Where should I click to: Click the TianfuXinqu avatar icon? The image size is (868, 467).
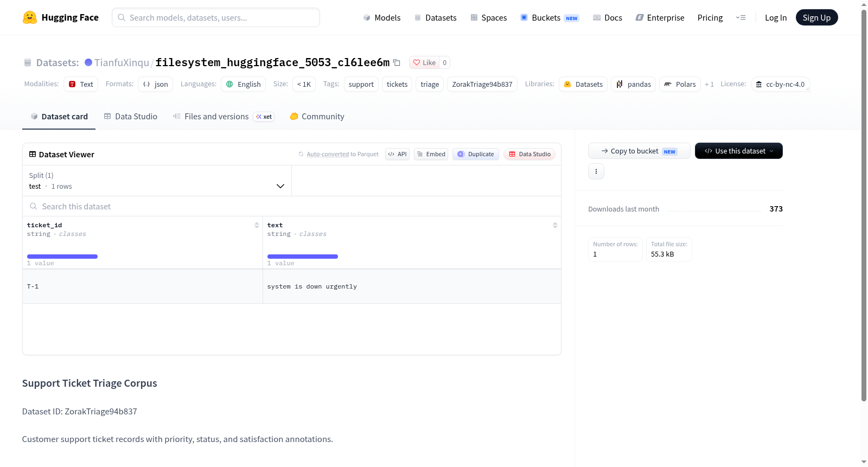(x=88, y=62)
